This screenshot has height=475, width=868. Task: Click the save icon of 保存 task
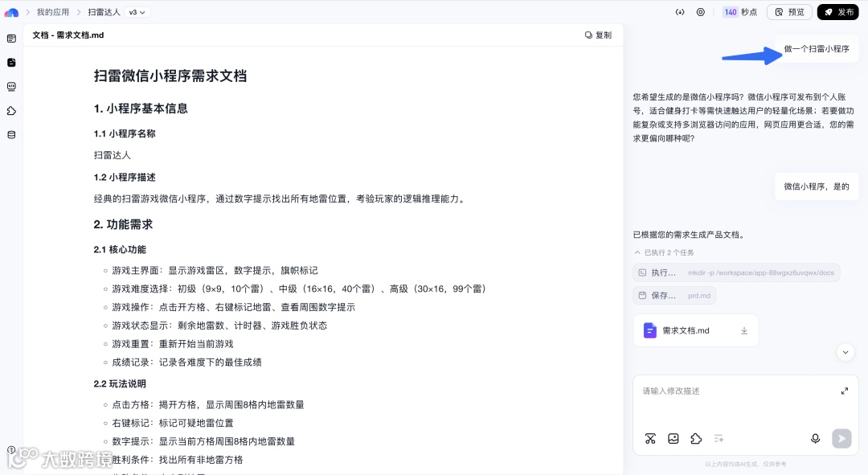coord(642,296)
